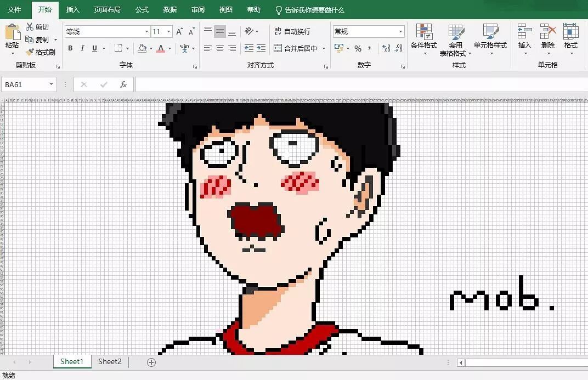This screenshot has height=380, width=588.
Task: Click the accounting number format icon
Action: click(339, 48)
